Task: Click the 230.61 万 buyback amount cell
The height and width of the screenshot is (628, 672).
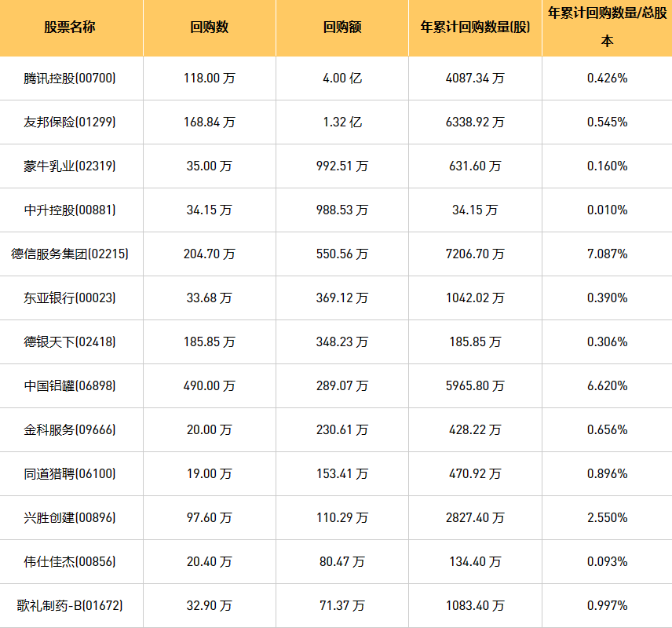Action: click(342, 429)
